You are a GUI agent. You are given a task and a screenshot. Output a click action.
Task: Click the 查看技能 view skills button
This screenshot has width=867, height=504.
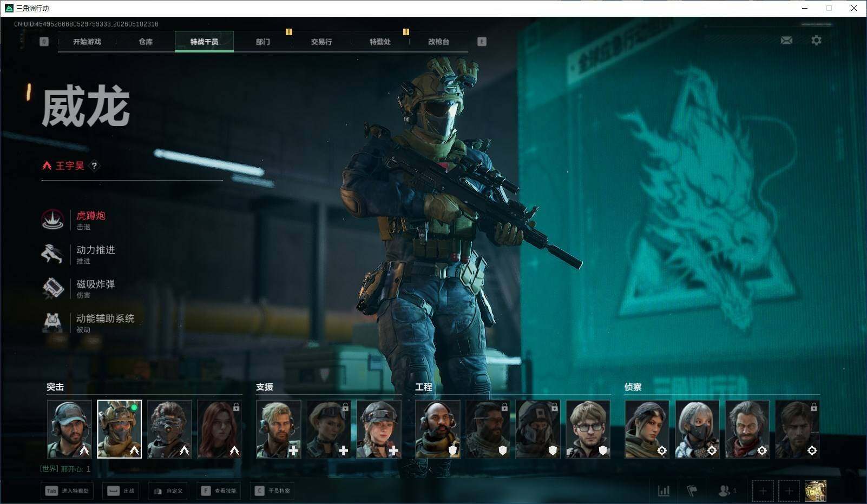219,490
